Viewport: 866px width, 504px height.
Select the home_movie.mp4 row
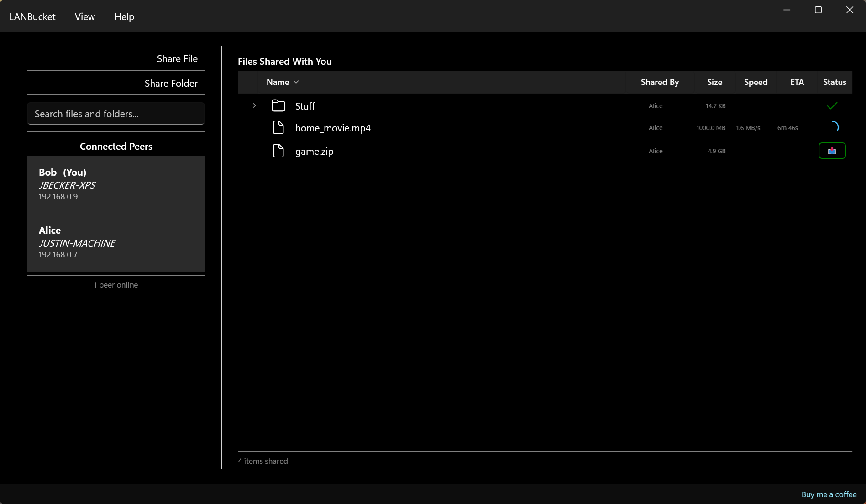(x=457, y=128)
